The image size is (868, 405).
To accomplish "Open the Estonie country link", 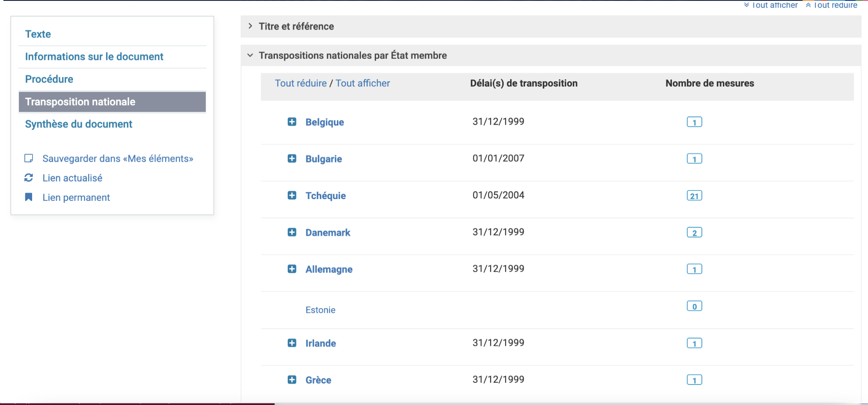I will (320, 310).
